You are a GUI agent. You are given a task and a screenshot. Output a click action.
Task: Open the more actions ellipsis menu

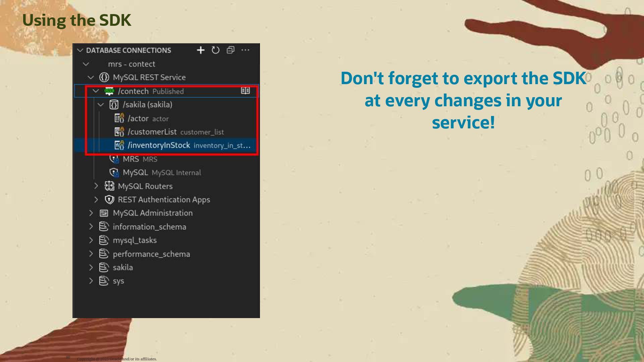tap(245, 50)
